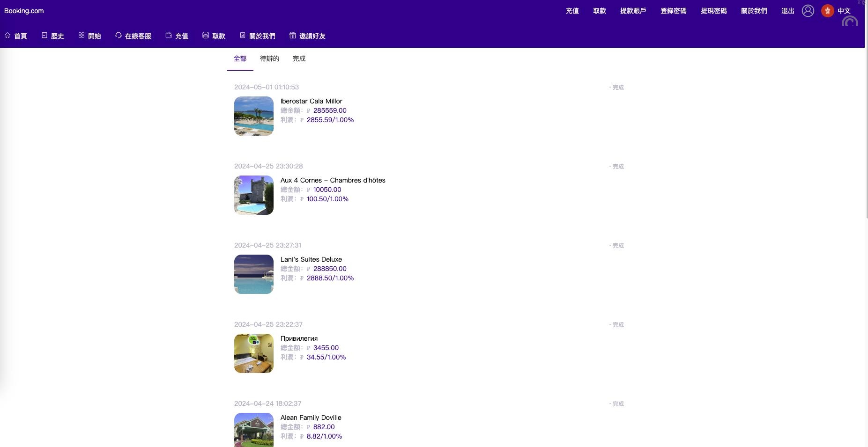Screen dimensions: 868x447
Task: Click the Booking.com logo text
Action: pos(24,11)
